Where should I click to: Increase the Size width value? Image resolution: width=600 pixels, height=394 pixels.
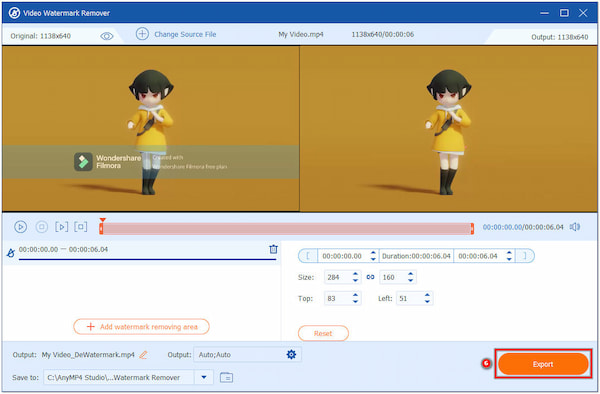pos(355,274)
